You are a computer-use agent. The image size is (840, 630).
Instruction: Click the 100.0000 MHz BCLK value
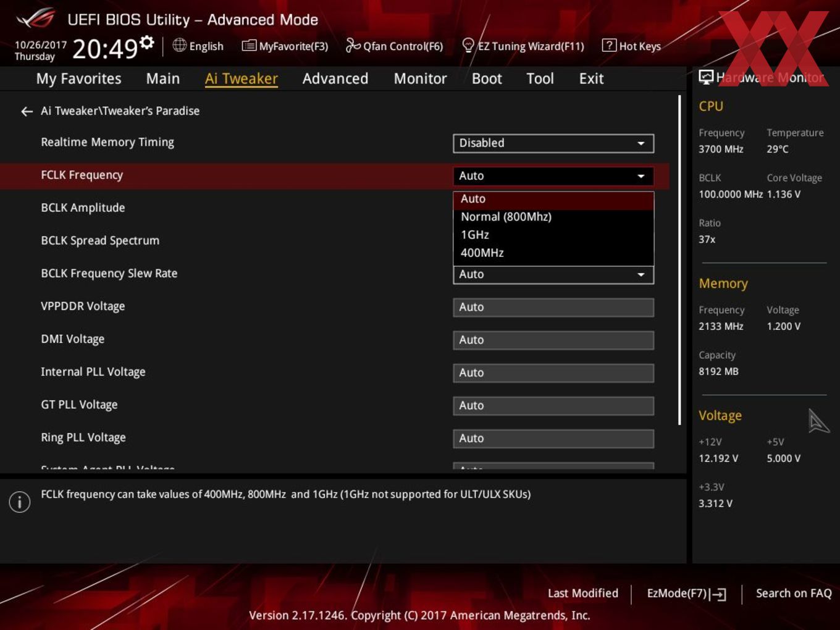[x=731, y=194]
